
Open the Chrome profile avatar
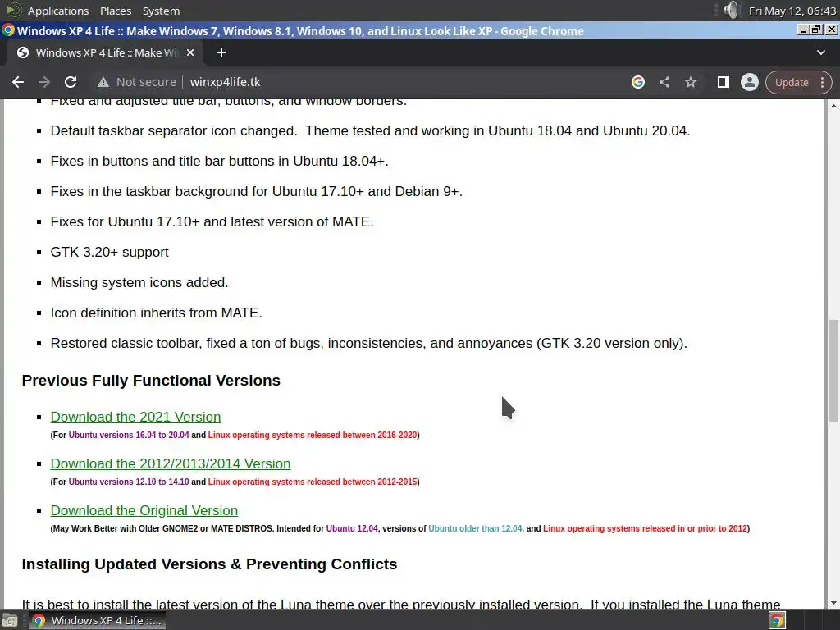[750, 82]
